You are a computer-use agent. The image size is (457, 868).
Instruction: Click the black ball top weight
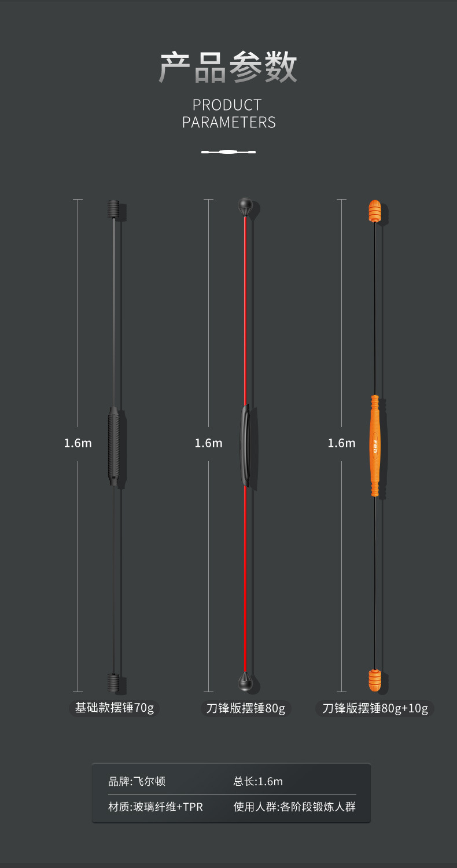(245, 208)
